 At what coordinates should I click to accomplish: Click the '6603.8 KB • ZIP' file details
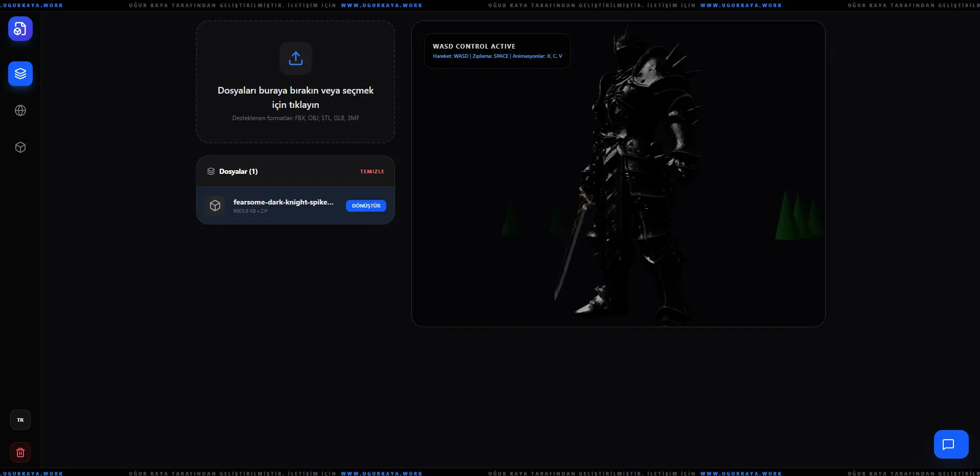coord(250,211)
